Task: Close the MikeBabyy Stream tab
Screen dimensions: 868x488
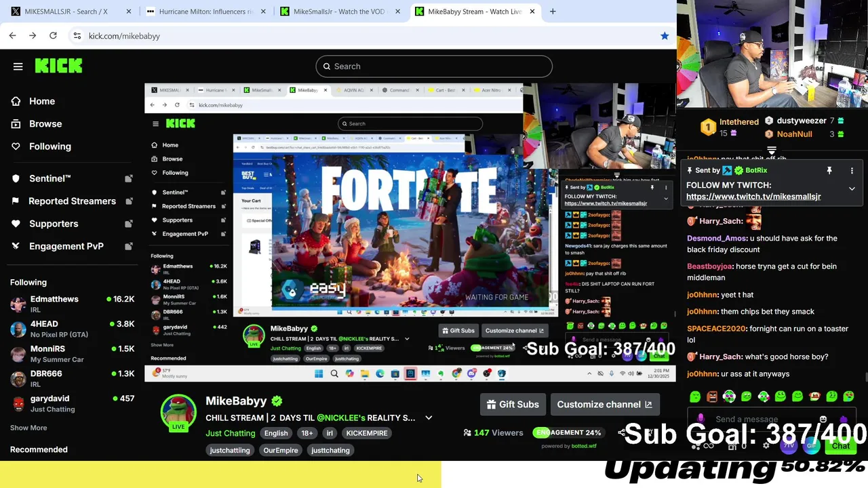Action: tap(532, 12)
